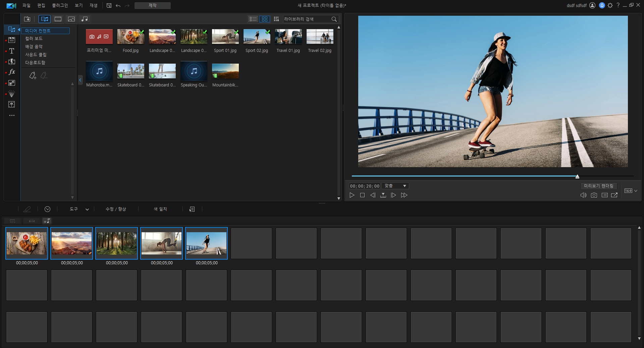This screenshot has width=644, height=348.
Task: Click the import media folder icon
Action: tap(27, 19)
